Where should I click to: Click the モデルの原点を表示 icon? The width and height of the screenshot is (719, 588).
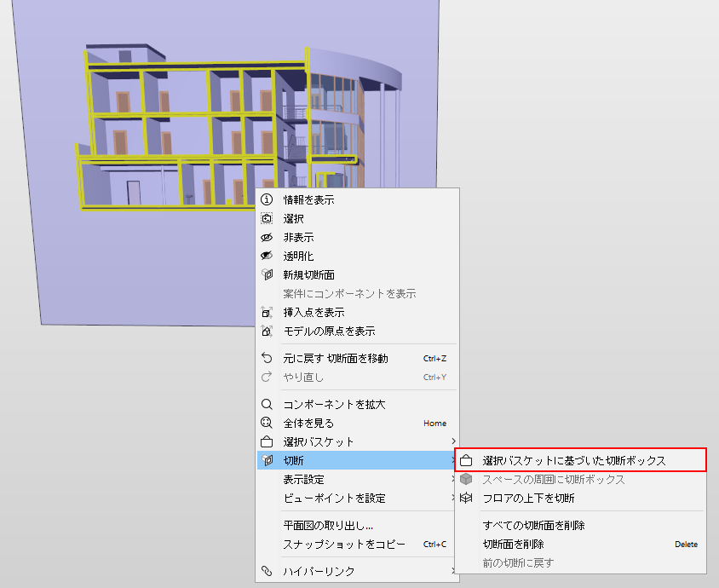[267, 331]
